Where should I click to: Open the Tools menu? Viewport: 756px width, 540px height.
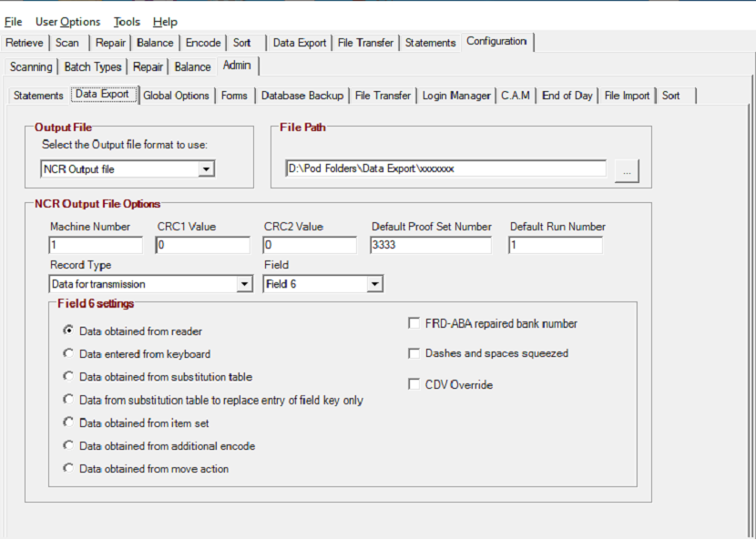pyautogui.click(x=127, y=22)
